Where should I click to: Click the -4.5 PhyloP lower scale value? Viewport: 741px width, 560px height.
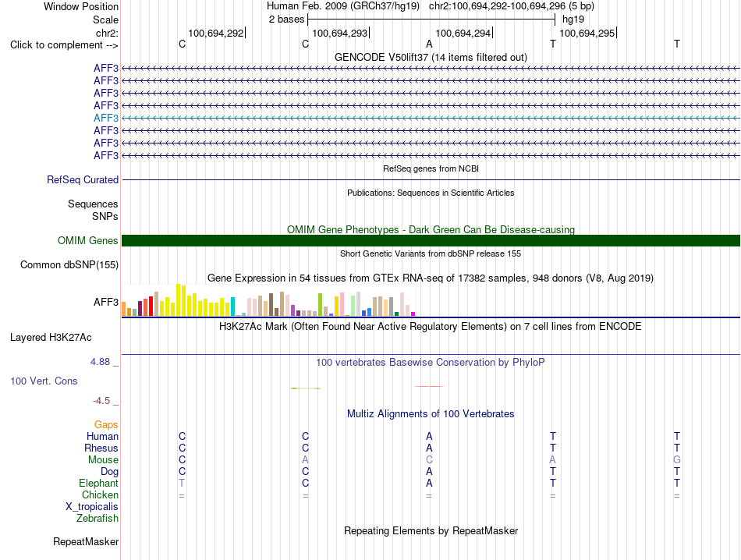[101, 401]
